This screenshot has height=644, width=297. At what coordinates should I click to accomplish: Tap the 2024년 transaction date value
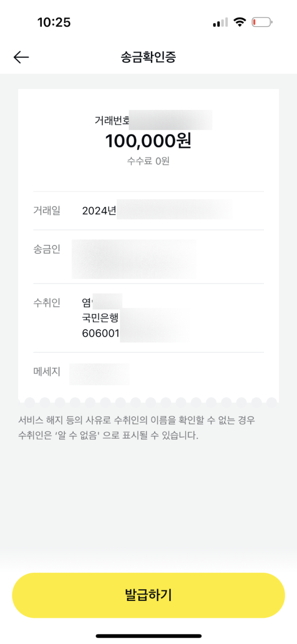click(99, 211)
